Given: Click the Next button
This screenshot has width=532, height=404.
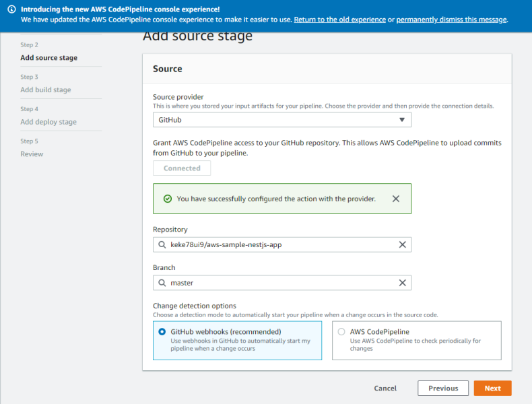Looking at the screenshot, I should tap(493, 388).
